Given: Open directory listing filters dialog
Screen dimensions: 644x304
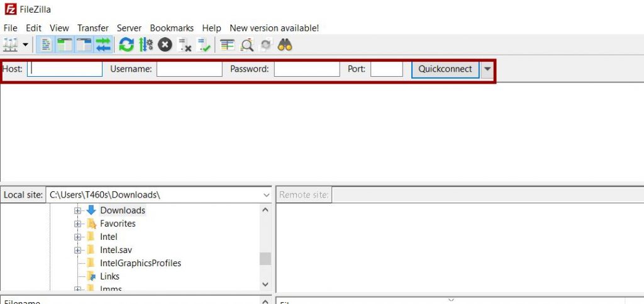Looking at the screenshot, I should [227, 44].
